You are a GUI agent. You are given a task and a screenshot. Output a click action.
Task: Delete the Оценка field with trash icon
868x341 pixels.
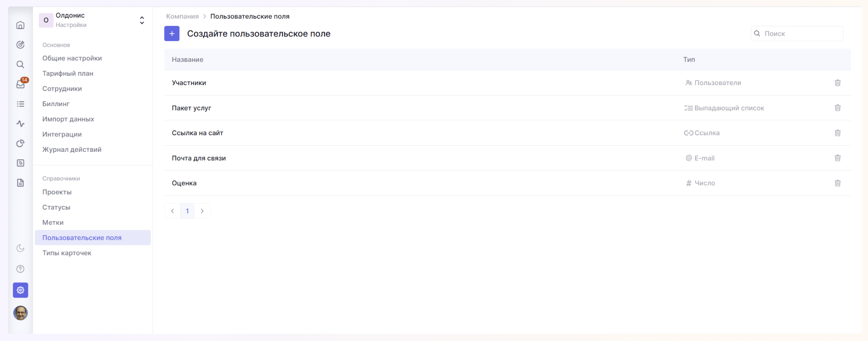[x=837, y=183]
